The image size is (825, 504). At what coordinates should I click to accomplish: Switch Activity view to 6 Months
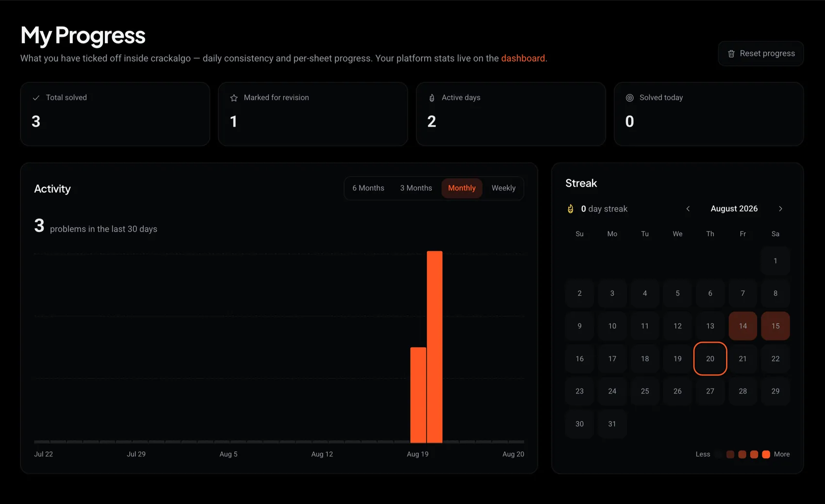(x=368, y=188)
